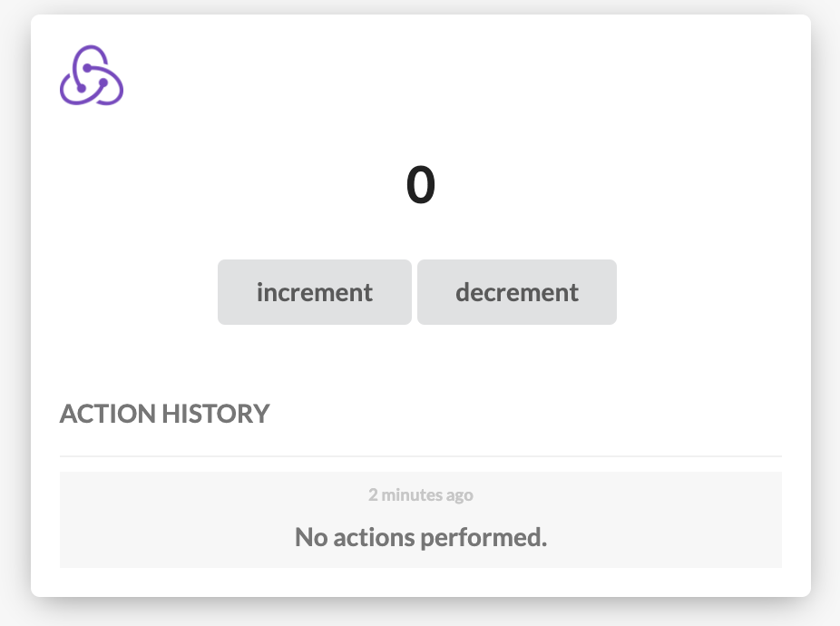Click the gray action history entry panel

[421, 520]
